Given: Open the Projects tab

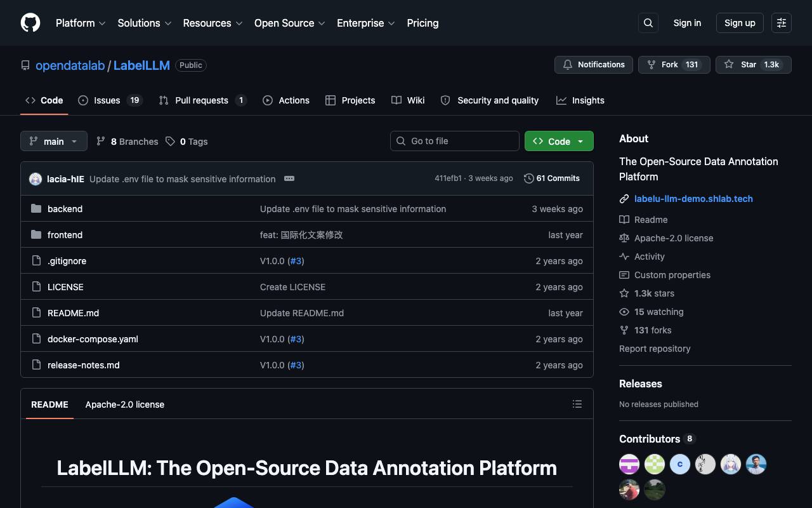Looking at the screenshot, I should (350, 100).
